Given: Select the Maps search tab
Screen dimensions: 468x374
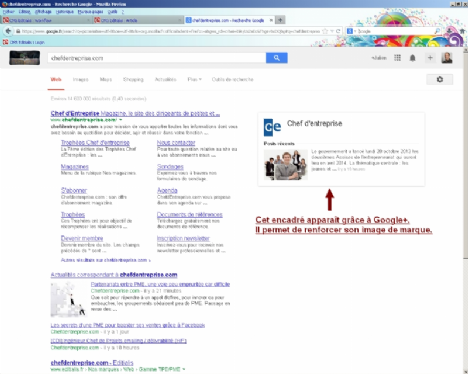Looking at the screenshot, I should coord(106,79).
